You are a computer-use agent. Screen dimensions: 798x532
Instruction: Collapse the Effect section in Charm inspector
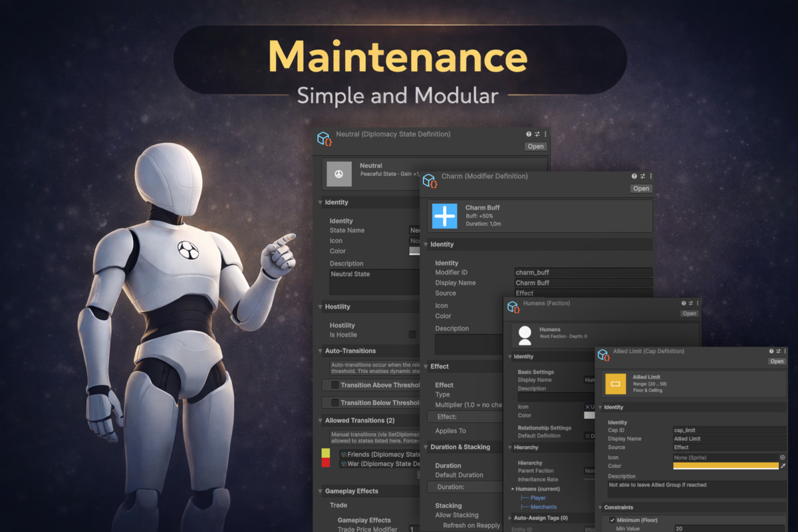(x=426, y=366)
